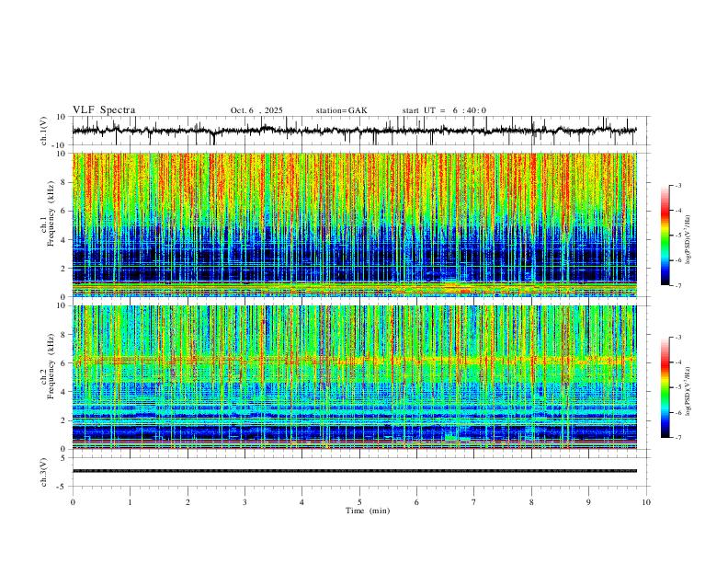
Task: Click the ch.1 spectrogram color scale bar
Action: [x=665, y=236]
